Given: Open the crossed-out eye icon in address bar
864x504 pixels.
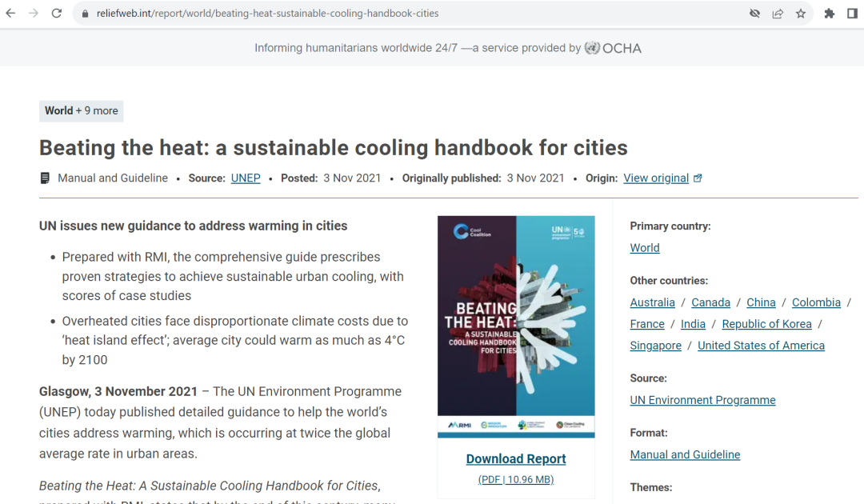Looking at the screenshot, I should pyautogui.click(x=755, y=14).
